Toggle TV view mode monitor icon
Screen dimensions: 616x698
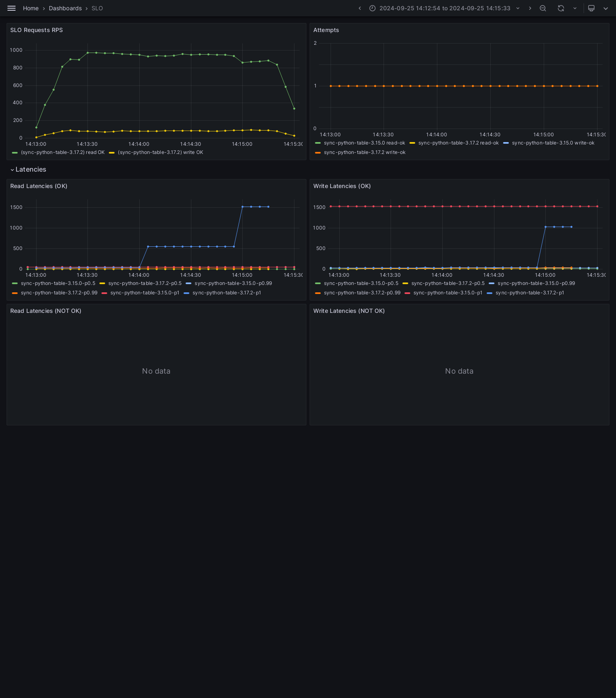coord(591,8)
